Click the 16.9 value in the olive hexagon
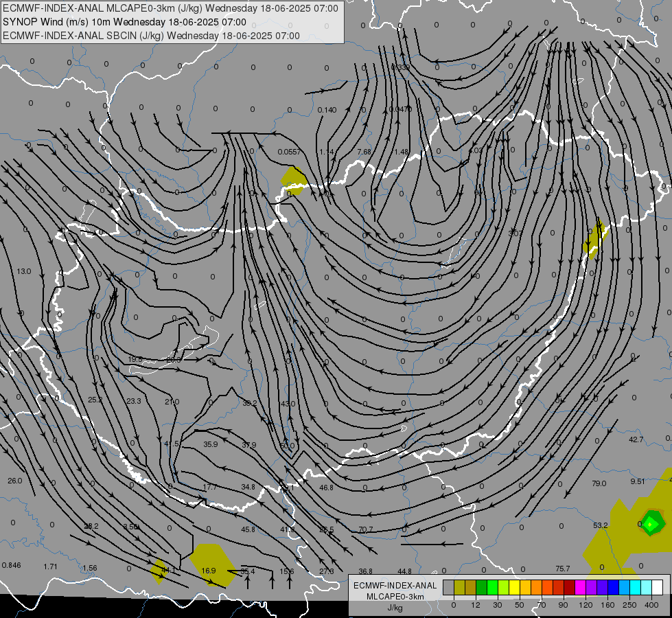The height and width of the screenshot is (618, 672). [x=209, y=571]
